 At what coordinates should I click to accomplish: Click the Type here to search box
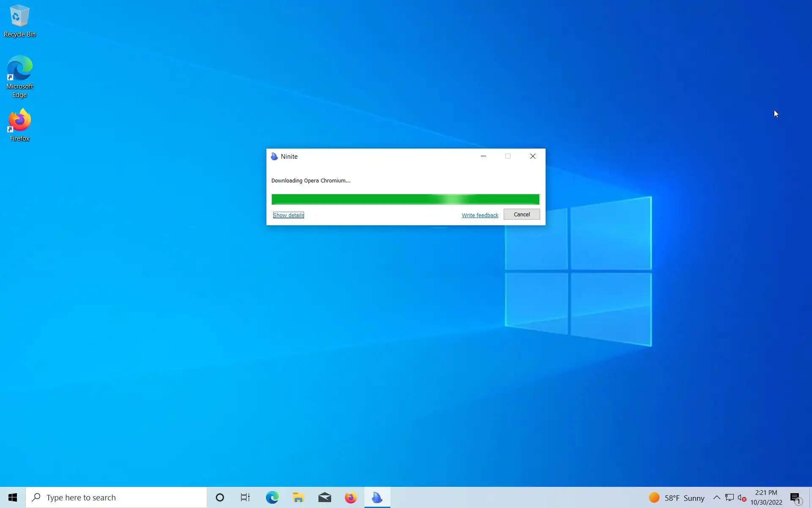click(x=116, y=497)
